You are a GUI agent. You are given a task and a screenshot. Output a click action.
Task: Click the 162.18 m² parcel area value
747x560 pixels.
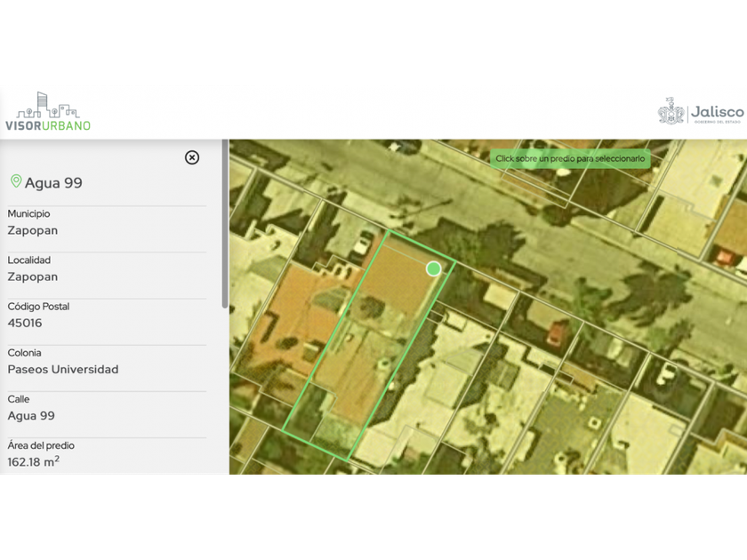pyautogui.click(x=34, y=461)
